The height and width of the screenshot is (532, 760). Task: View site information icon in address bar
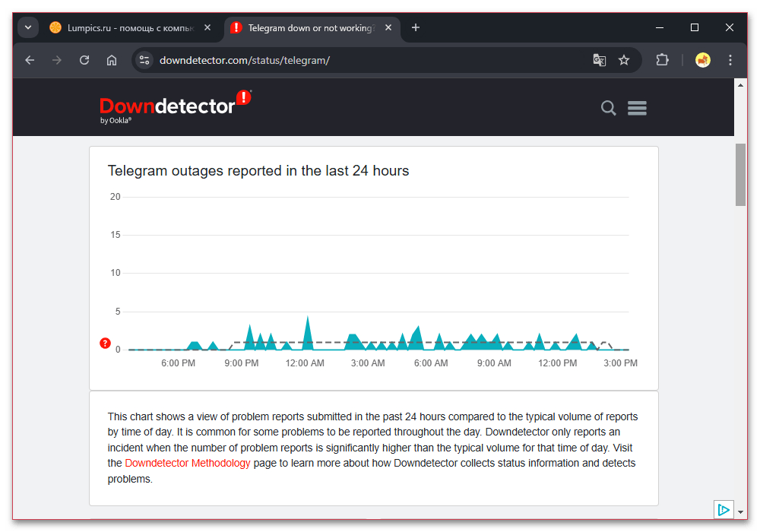144,60
